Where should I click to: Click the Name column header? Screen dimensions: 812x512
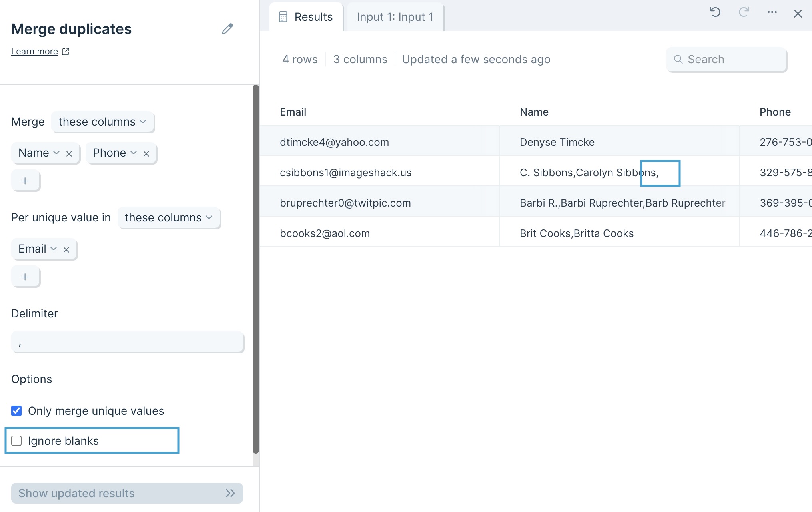(534, 112)
